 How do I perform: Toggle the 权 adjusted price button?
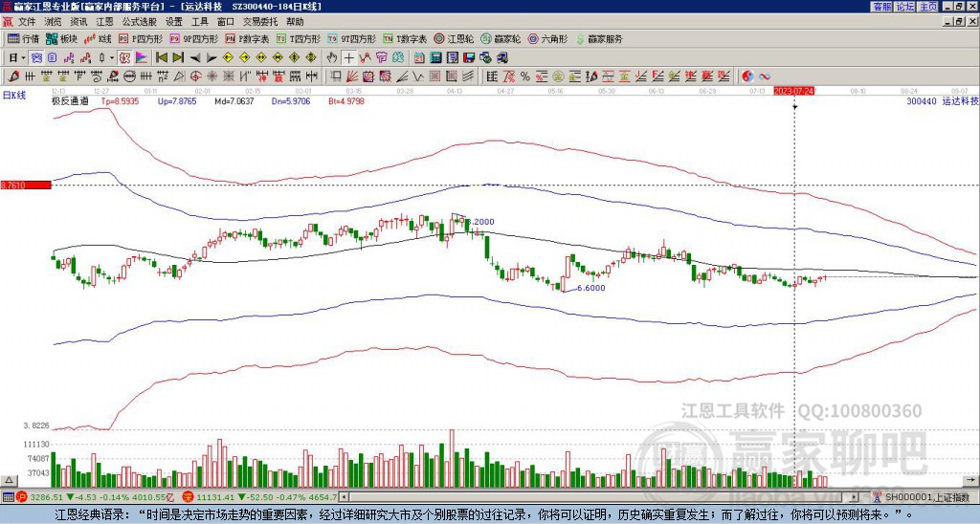124,58
